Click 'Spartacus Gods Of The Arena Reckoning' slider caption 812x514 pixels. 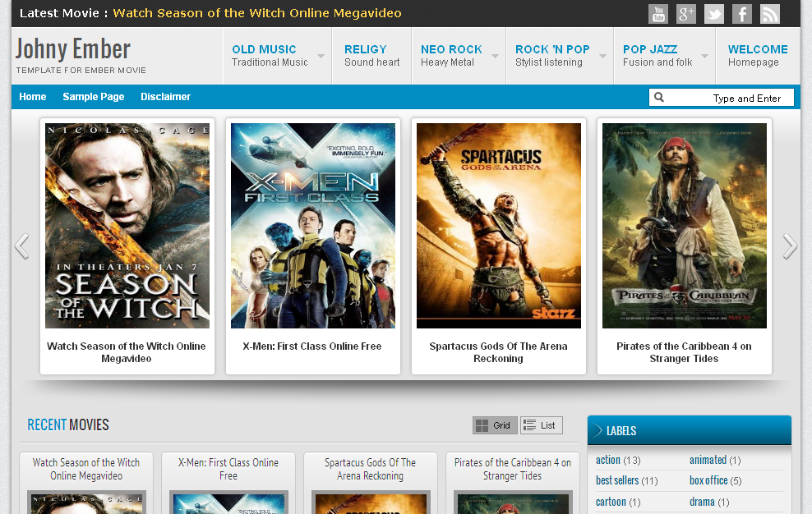498,352
